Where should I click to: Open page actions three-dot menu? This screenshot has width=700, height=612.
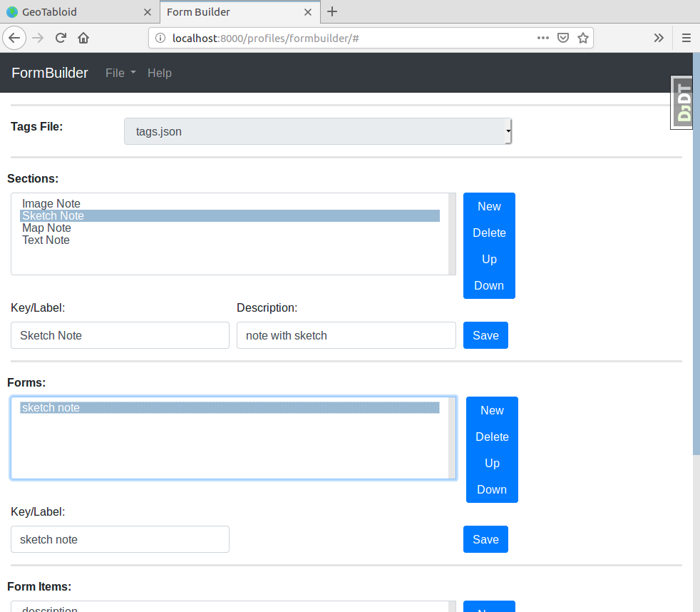pyautogui.click(x=543, y=38)
